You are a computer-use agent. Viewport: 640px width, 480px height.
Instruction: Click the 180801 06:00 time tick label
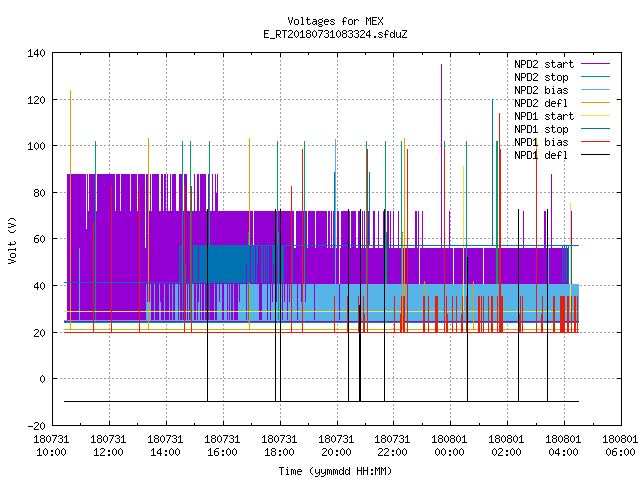pyautogui.click(x=620, y=446)
